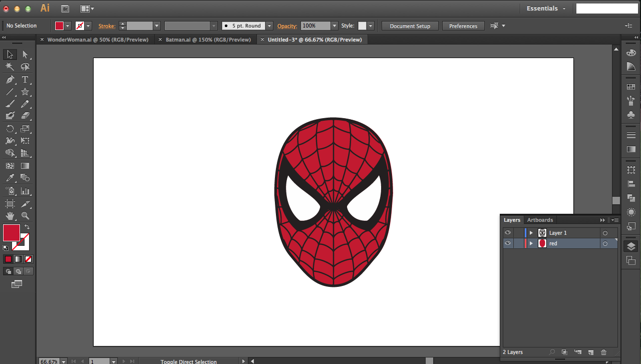
Task: Expand the red layer contents
Action: coord(531,243)
